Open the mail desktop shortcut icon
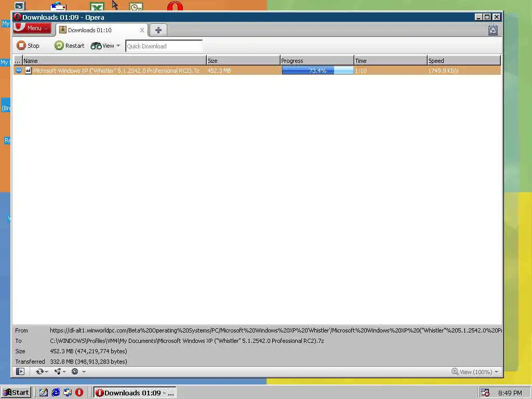 point(58,6)
